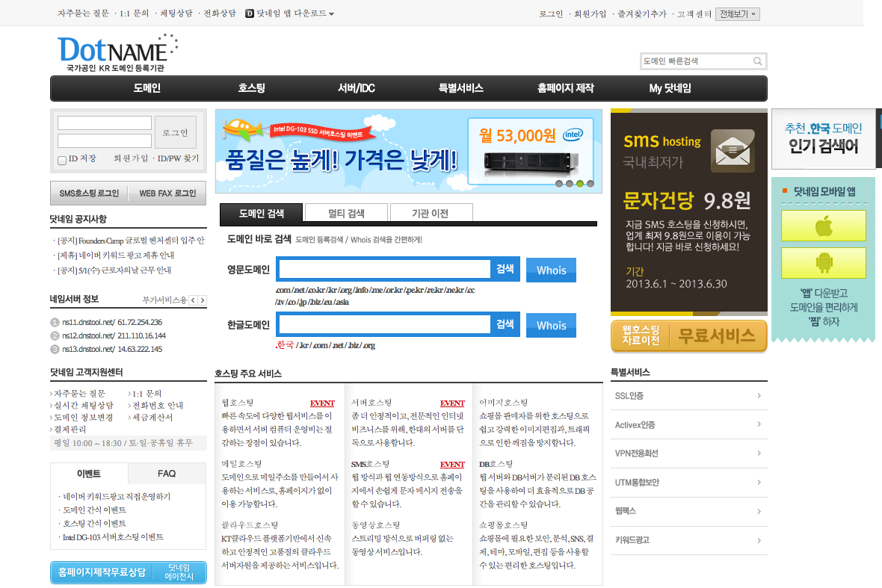The image size is (882, 588).
Task: Click Whois button for 한글도메인
Action: click(x=552, y=326)
